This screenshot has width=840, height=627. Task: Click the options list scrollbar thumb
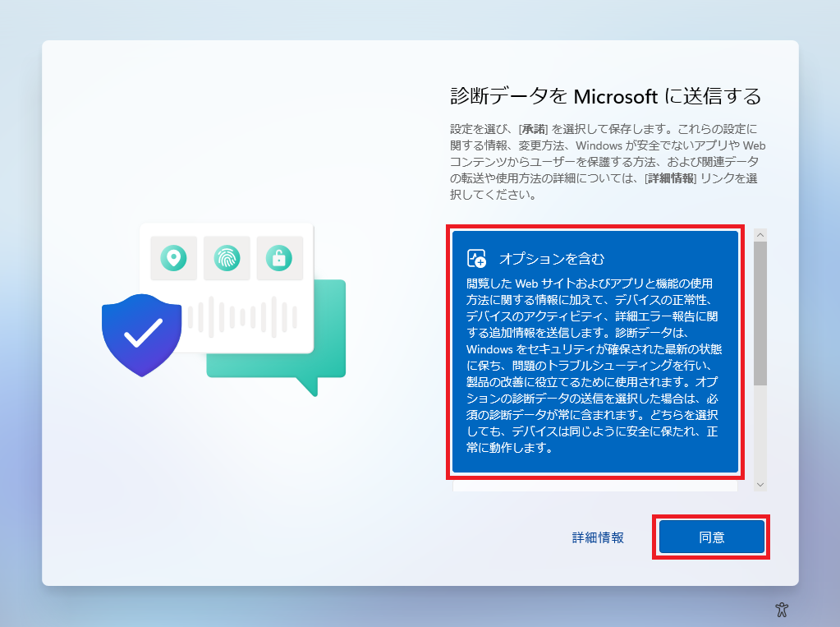tap(760, 313)
